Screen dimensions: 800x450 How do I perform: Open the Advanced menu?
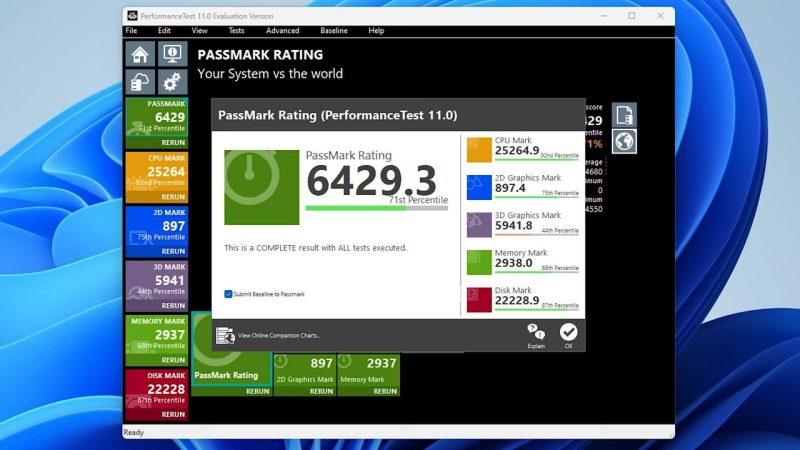click(x=282, y=31)
